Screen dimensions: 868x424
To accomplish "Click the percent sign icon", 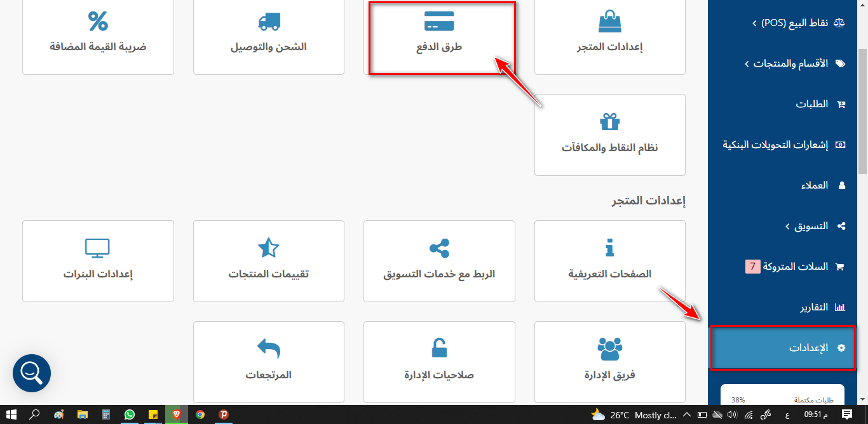I will pyautogui.click(x=98, y=21).
